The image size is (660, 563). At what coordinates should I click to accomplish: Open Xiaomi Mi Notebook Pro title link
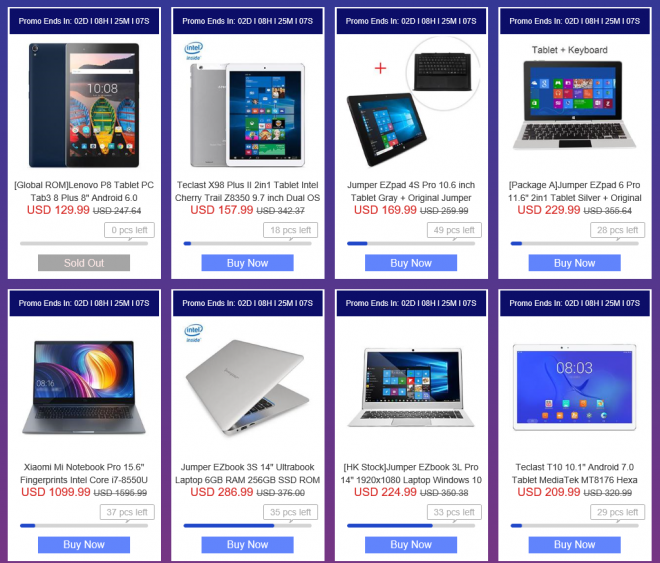pos(84,473)
